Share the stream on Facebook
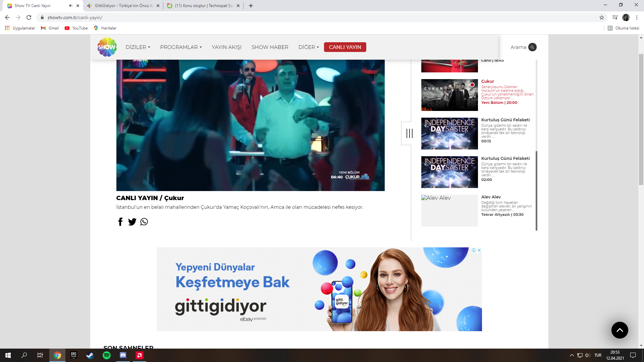This screenshot has width=644, height=362. click(120, 222)
